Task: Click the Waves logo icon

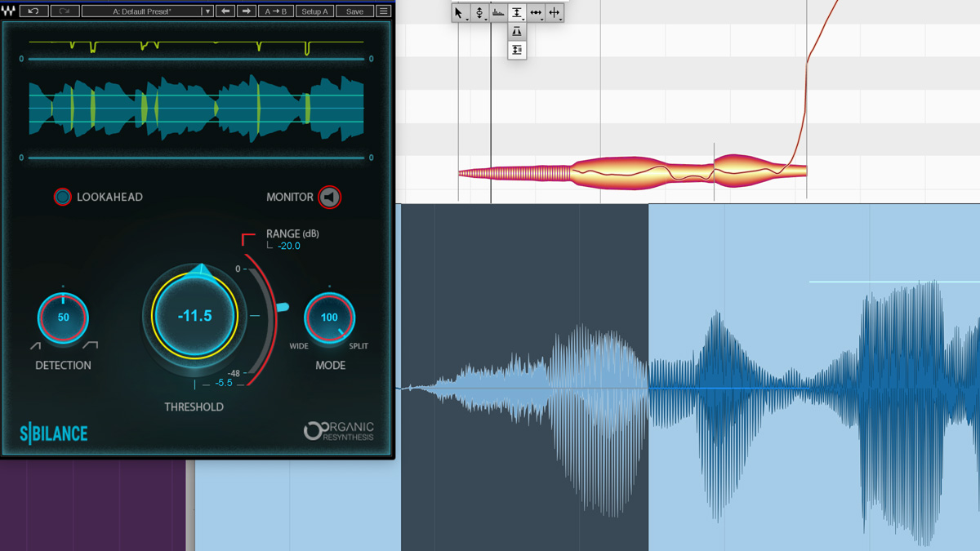Action: click(9, 11)
